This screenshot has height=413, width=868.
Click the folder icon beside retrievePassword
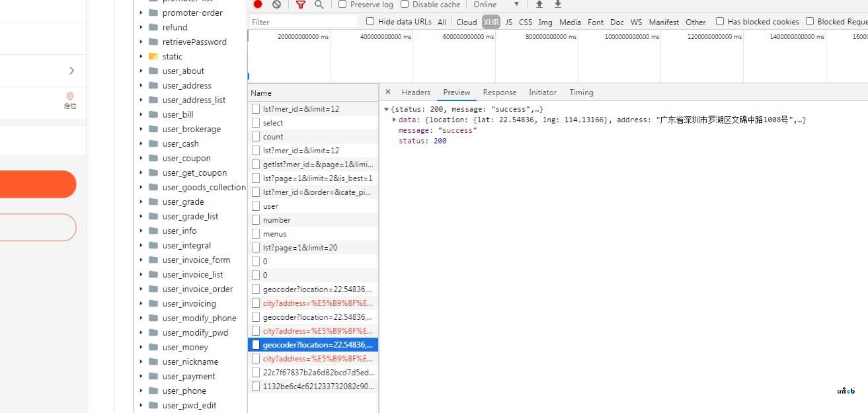coord(153,42)
